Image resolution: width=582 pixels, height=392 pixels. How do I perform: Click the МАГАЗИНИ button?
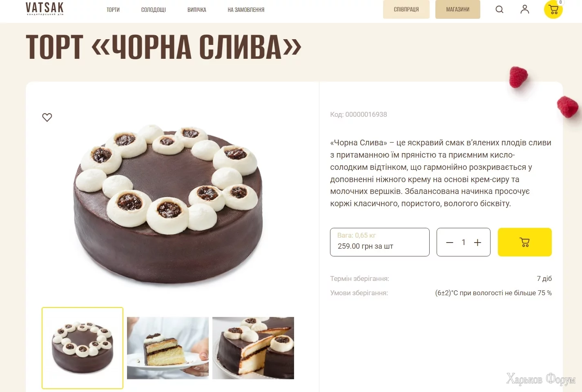458,9
